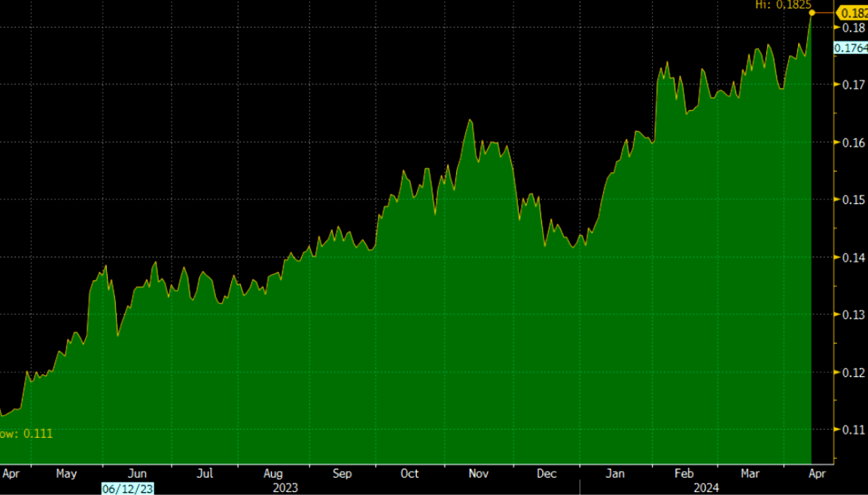This screenshot has height=495, width=868.
Task: Click the Oct month label on time axis
Action: pos(410,474)
